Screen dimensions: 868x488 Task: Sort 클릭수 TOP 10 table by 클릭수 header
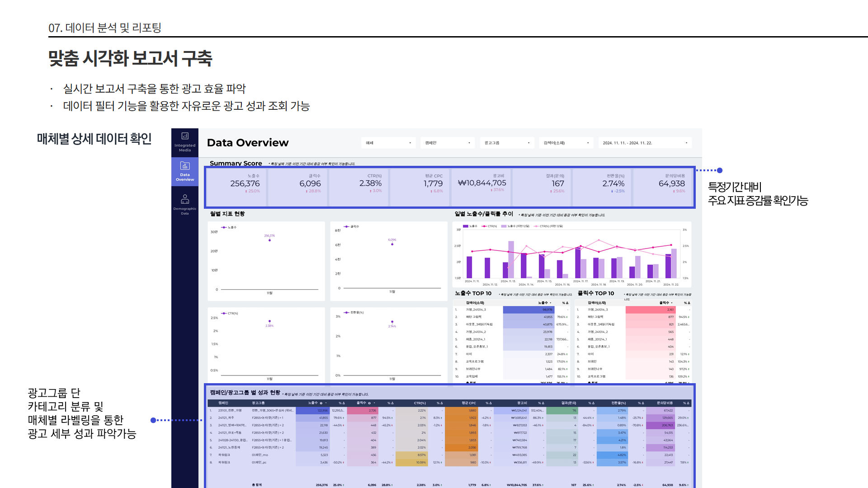pos(664,303)
